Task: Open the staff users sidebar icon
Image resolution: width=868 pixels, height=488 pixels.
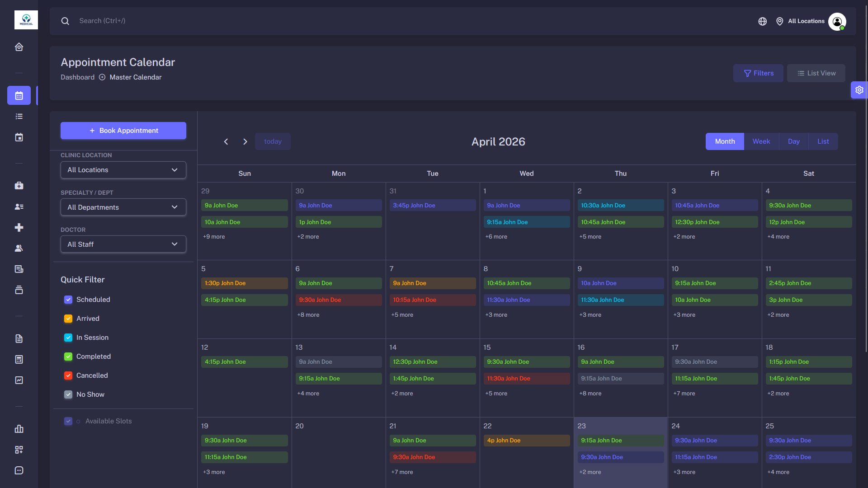Action: pos(19,248)
